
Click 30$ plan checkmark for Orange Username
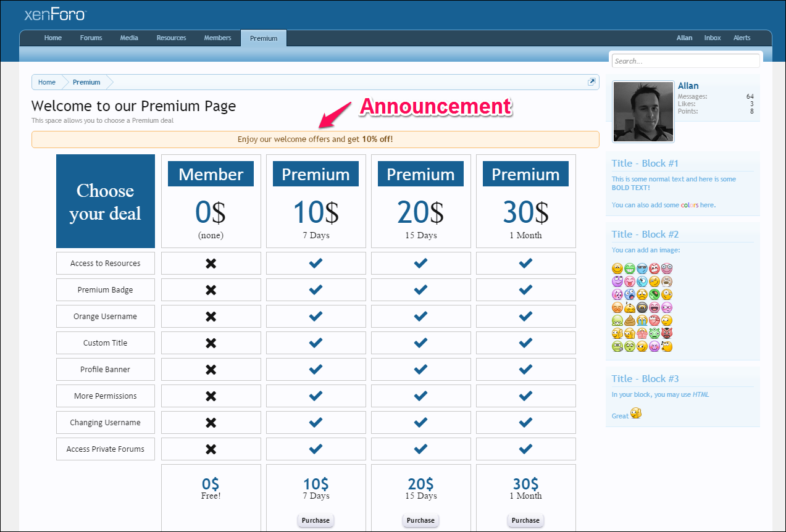pos(525,316)
